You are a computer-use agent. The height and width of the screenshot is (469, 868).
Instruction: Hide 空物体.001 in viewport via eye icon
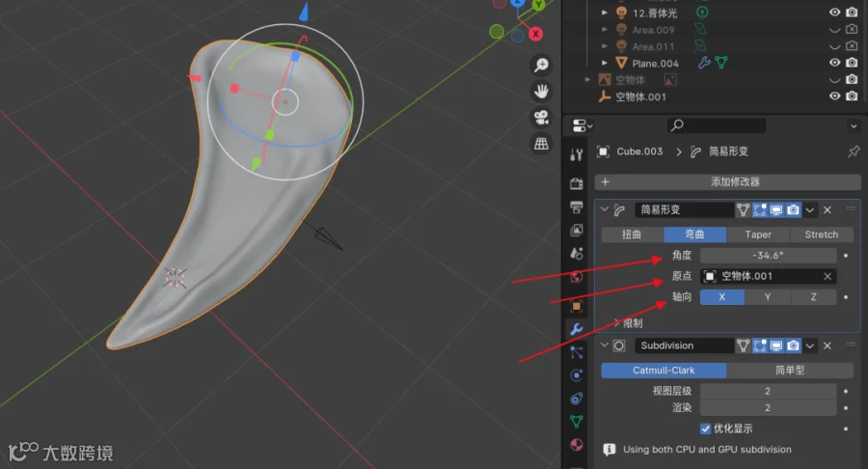[x=834, y=96]
